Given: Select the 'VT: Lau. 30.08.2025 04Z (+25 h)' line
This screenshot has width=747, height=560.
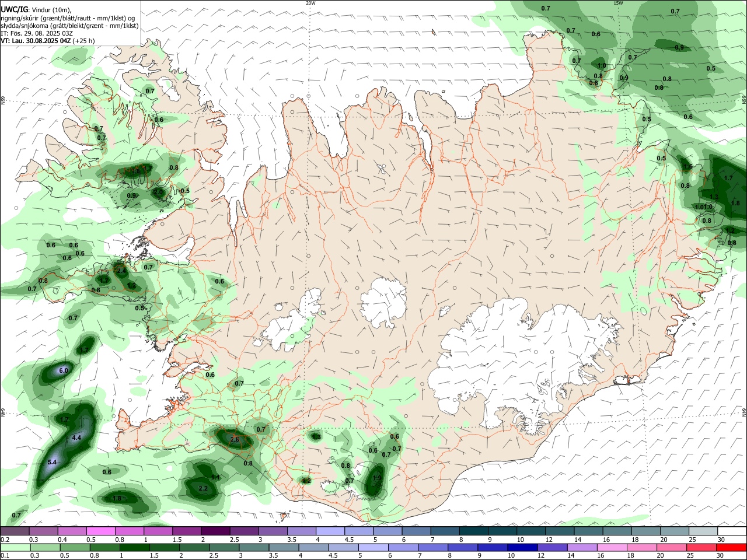Looking at the screenshot, I should click(47, 41).
